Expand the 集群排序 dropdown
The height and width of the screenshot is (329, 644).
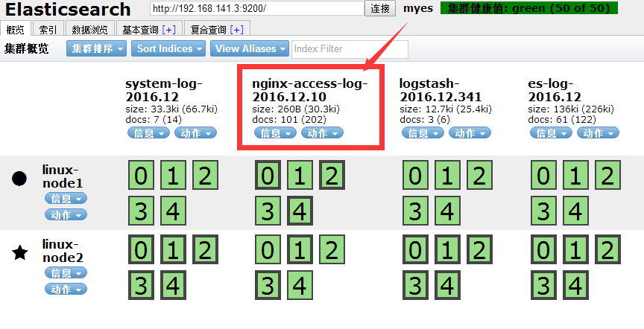click(96, 48)
